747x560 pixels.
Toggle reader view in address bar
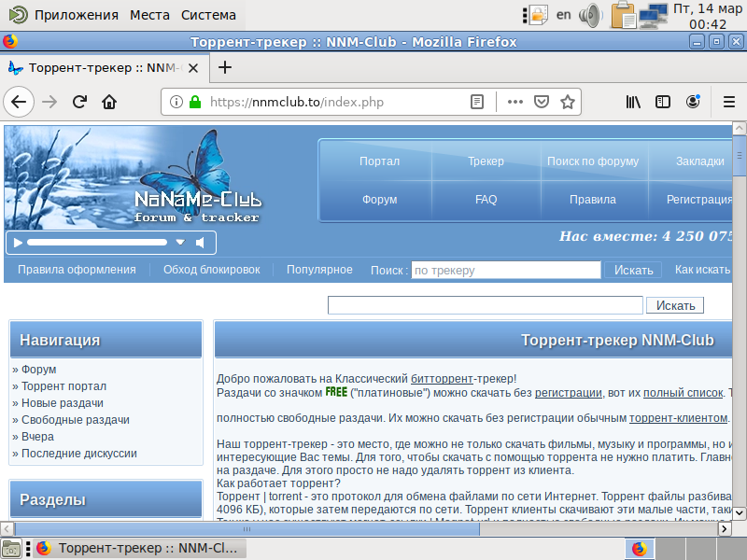click(477, 102)
